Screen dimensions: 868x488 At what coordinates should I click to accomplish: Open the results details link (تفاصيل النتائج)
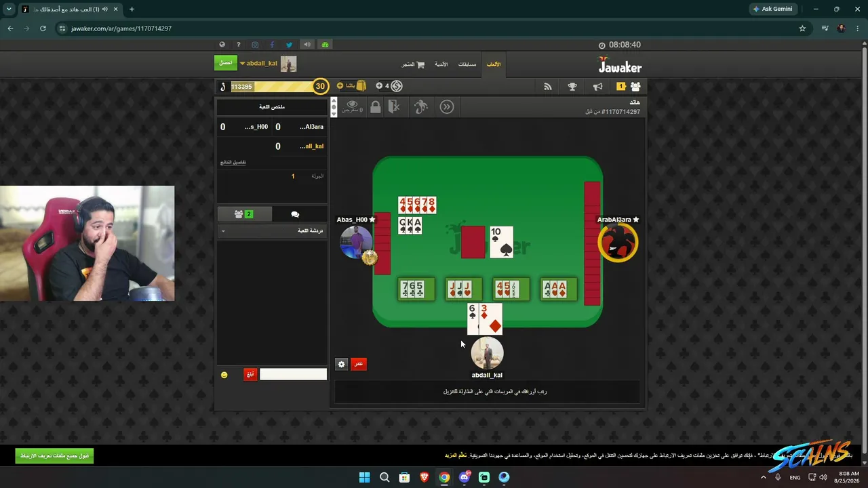[x=233, y=162]
